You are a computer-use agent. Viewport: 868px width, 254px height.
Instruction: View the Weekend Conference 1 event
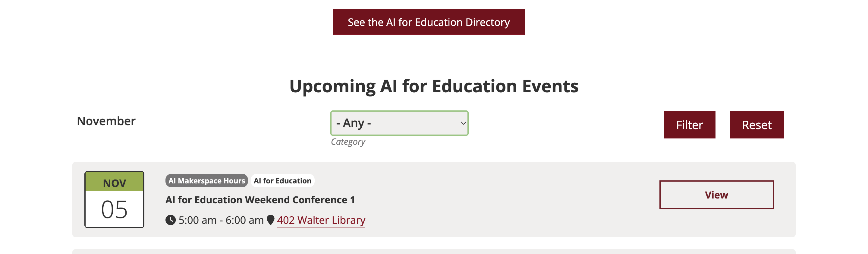click(716, 195)
